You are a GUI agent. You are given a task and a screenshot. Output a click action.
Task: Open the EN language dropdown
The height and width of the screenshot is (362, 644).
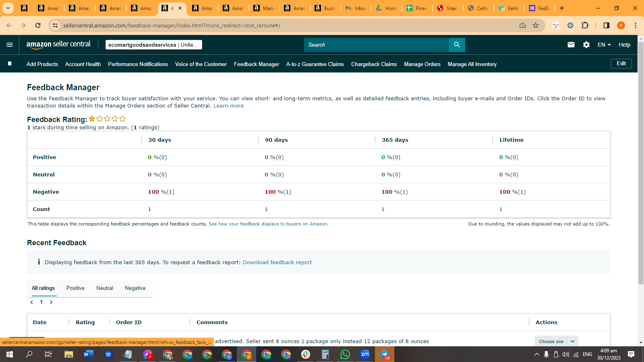click(x=604, y=45)
